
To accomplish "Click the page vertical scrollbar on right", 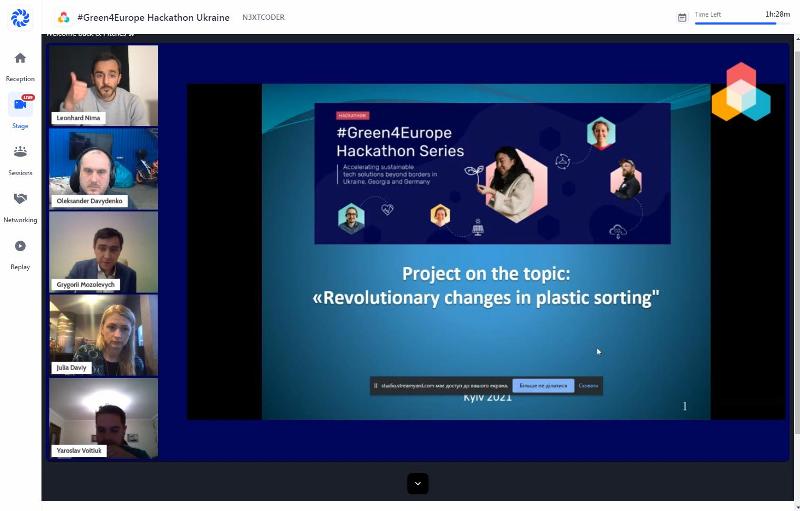I will [797, 255].
